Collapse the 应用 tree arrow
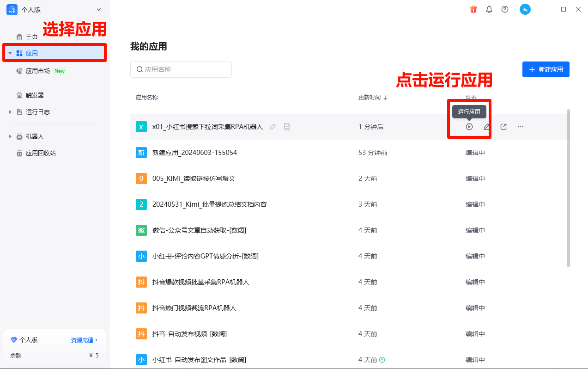 10,53
